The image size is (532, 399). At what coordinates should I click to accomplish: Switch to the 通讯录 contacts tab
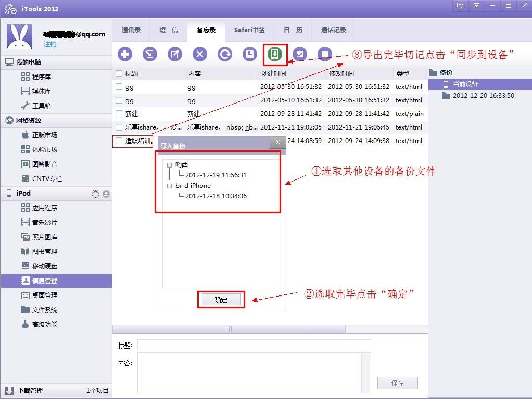click(131, 30)
